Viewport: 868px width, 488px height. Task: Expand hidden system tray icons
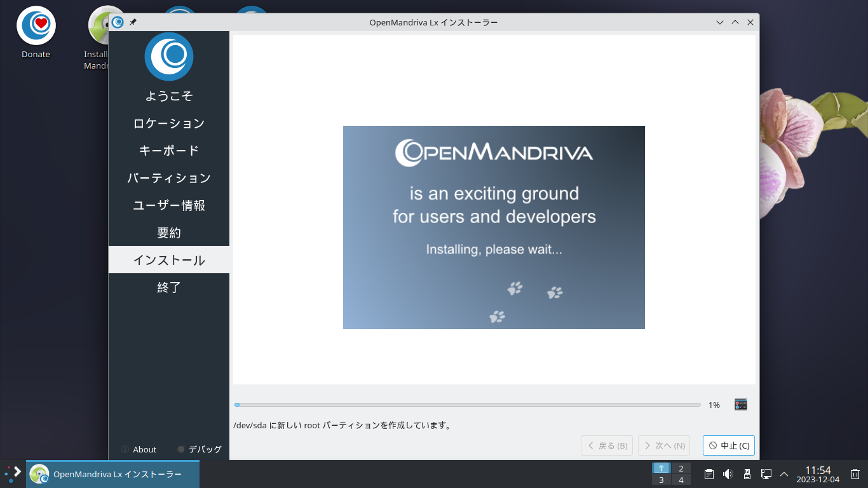point(784,474)
